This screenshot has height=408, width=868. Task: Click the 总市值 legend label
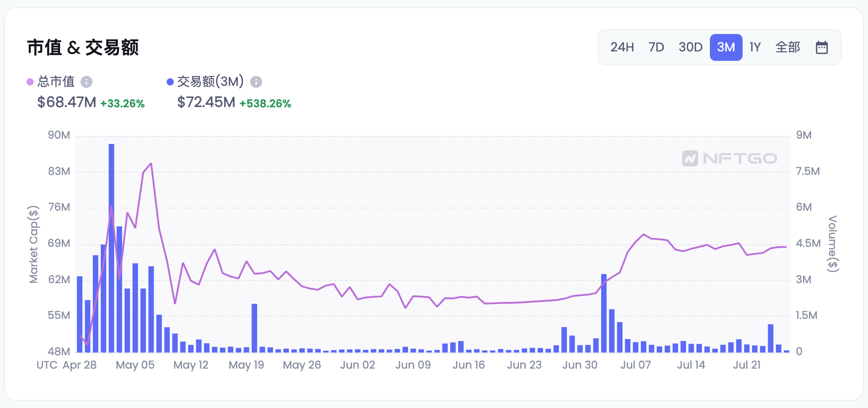point(56,81)
